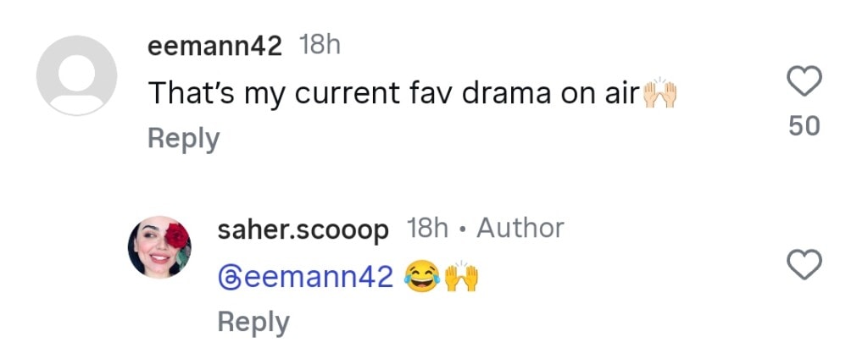Screen dimensions: 868x348
Task: Open the saher.scooop username link
Action: pyautogui.click(x=303, y=229)
